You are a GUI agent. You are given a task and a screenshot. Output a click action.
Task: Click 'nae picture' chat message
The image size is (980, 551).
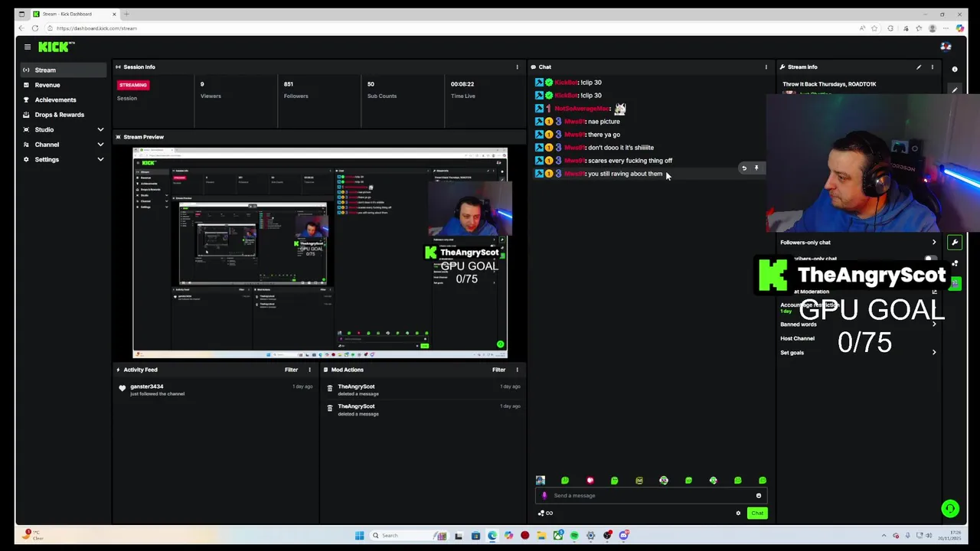pyautogui.click(x=604, y=122)
